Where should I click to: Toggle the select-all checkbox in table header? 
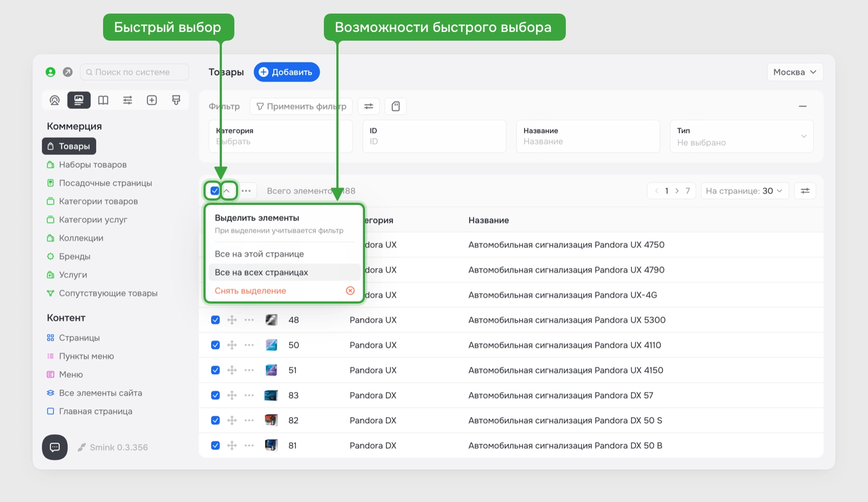[x=215, y=191]
